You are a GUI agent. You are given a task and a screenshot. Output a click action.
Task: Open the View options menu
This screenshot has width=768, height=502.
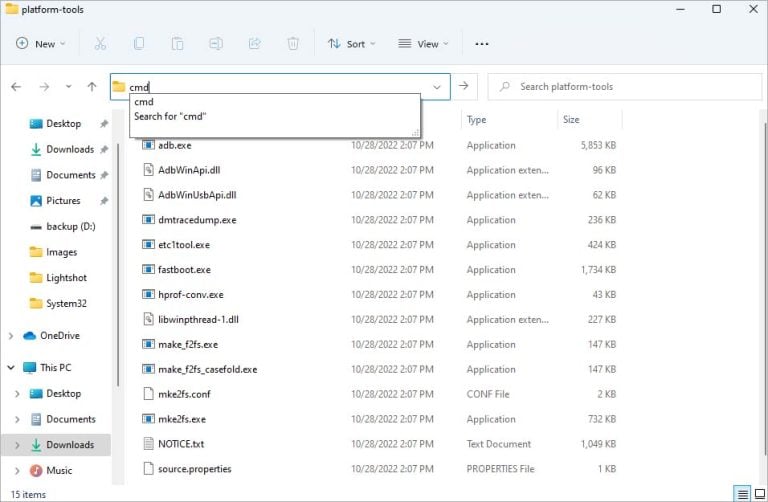[x=423, y=44]
